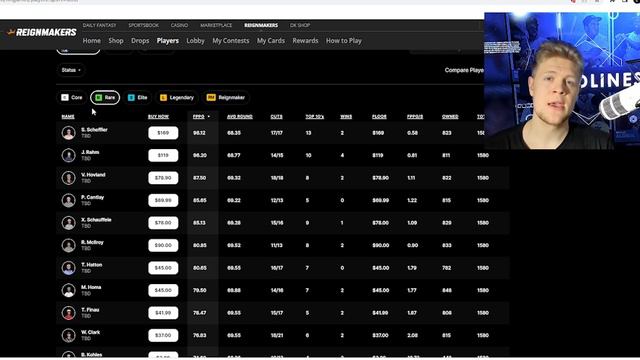Open the Players page
The height and width of the screenshot is (360, 640).
[168, 41]
